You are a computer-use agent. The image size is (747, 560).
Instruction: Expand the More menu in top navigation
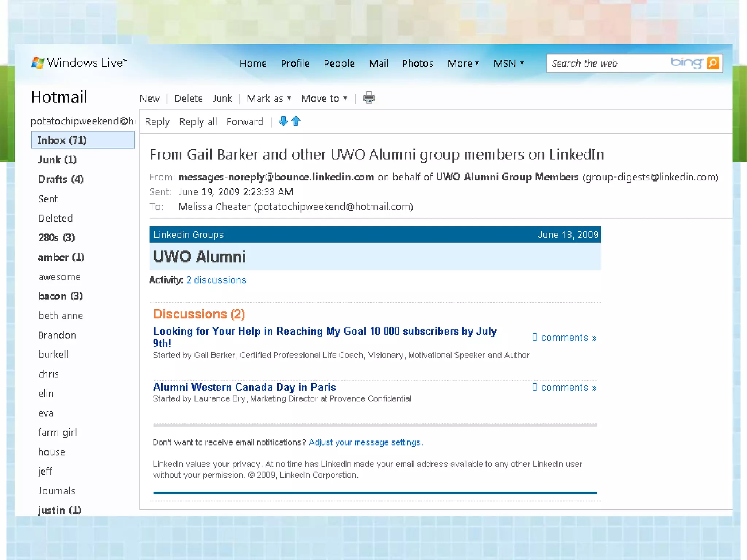[x=463, y=63]
